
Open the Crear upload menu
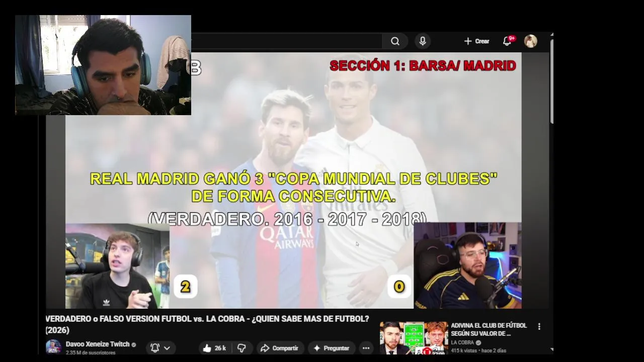click(x=476, y=41)
